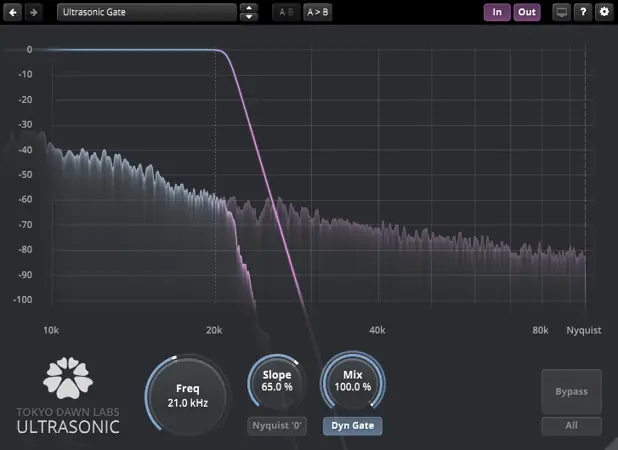Toggle the Out spectrum display
618x450 pixels.
point(527,12)
